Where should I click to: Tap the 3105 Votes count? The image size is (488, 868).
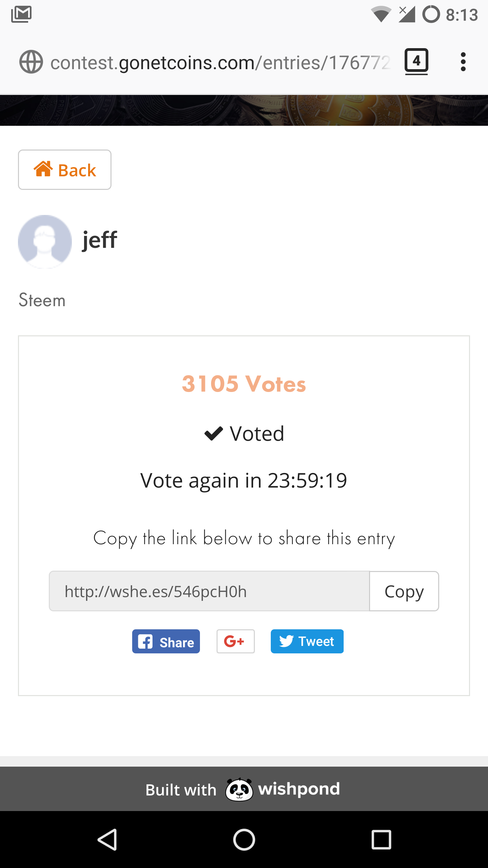[244, 384]
